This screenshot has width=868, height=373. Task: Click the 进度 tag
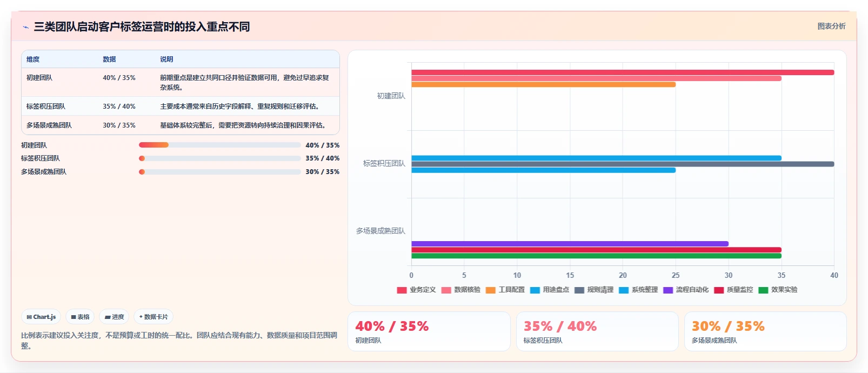[115, 317]
